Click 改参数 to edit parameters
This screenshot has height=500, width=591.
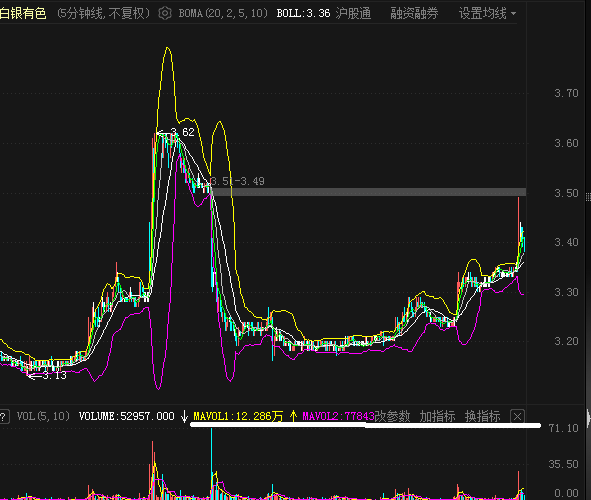point(392,416)
